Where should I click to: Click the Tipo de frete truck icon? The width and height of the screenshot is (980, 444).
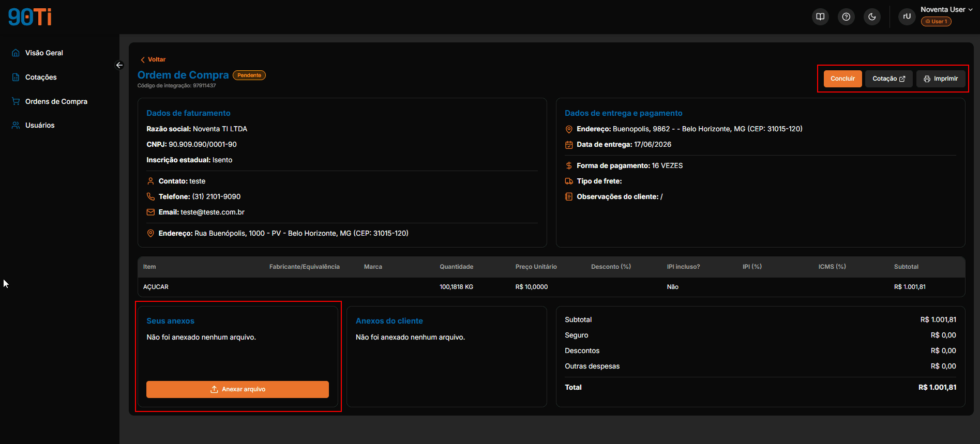pos(569,181)
